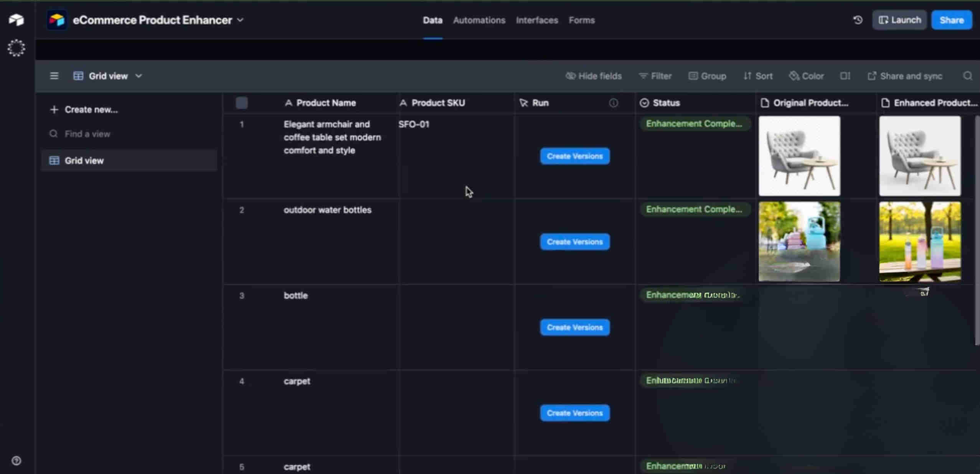Open the enhanced water bottles image thumbnail
The height and width of the screenshot is (474, 980).
920,242
